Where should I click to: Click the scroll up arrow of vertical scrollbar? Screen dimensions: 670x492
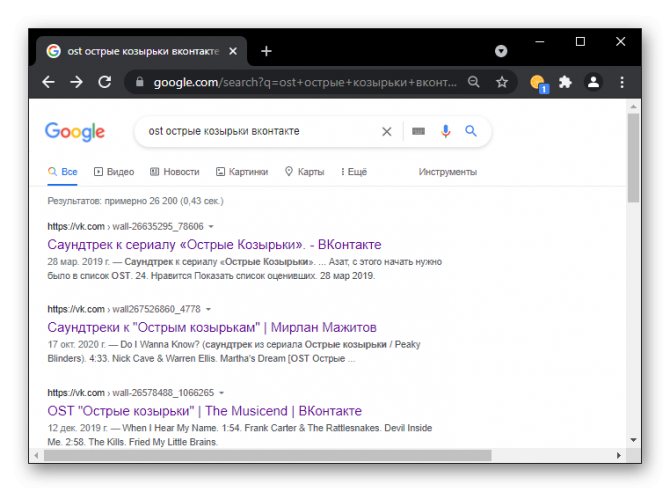(633, 106)
